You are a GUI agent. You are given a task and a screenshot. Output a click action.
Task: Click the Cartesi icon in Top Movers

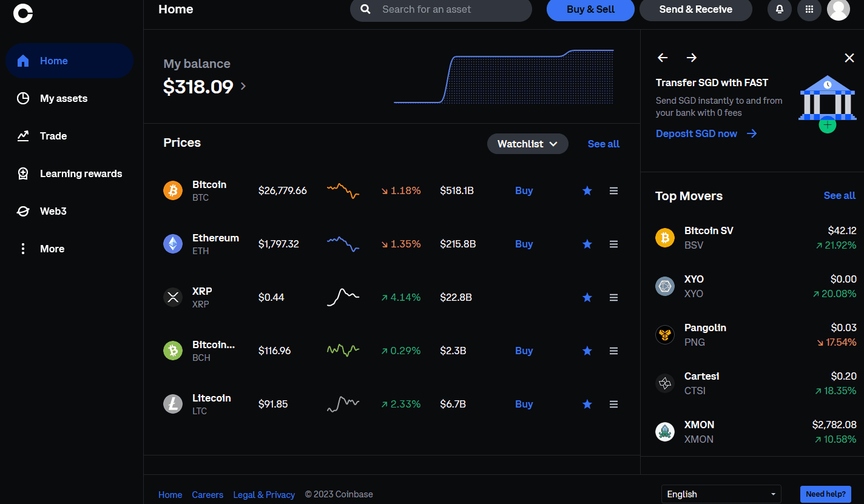[x=665, y=383]
